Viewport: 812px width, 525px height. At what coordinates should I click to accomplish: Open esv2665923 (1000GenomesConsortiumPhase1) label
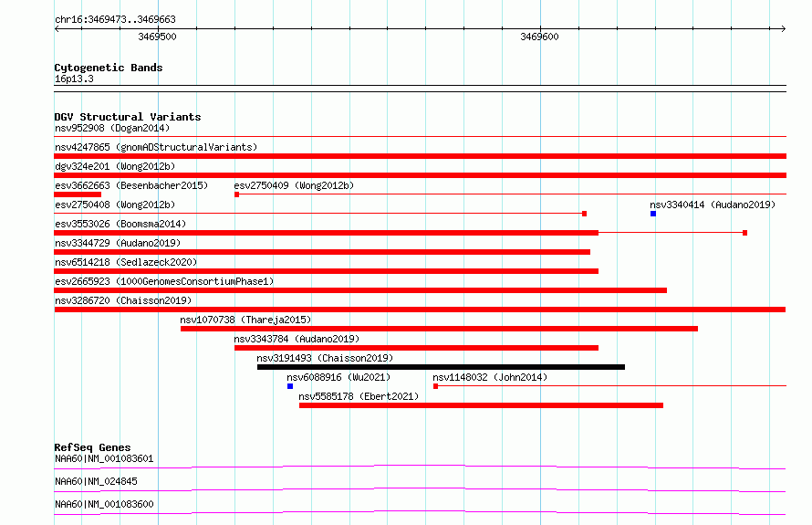[x=164, y=281]
